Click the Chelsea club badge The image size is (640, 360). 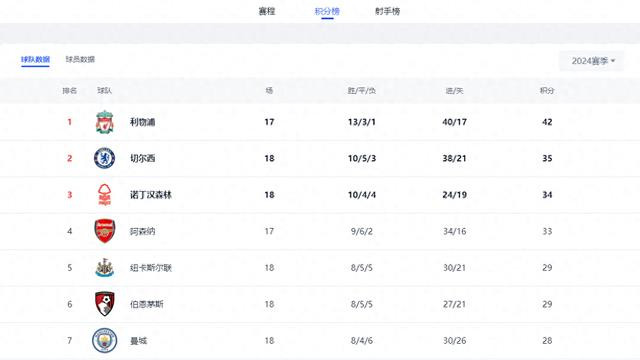[x=104, y=158]
